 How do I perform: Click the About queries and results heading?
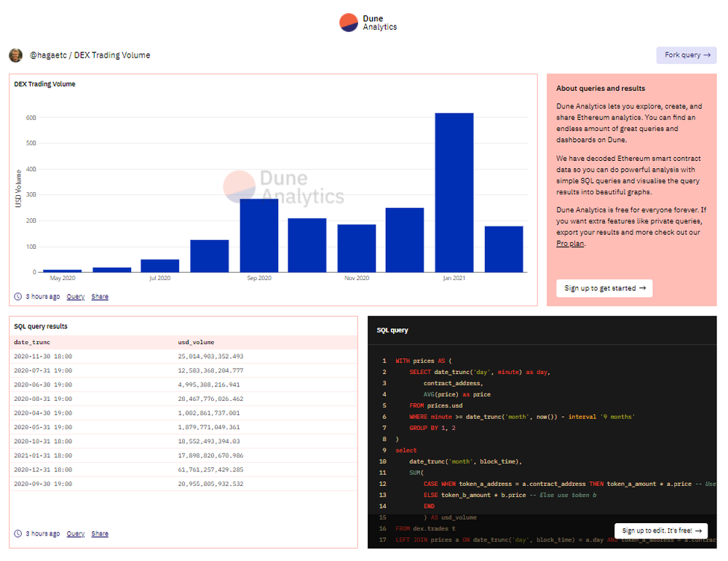[601, 88]
